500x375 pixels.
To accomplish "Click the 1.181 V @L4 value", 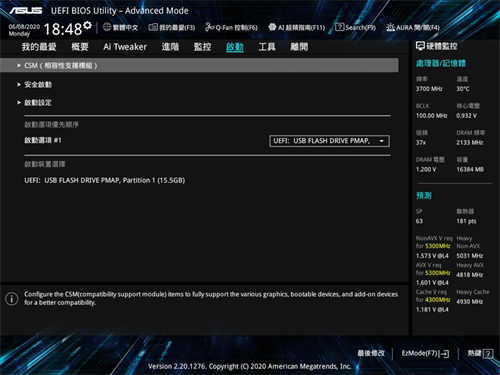I will coord(432,310).
